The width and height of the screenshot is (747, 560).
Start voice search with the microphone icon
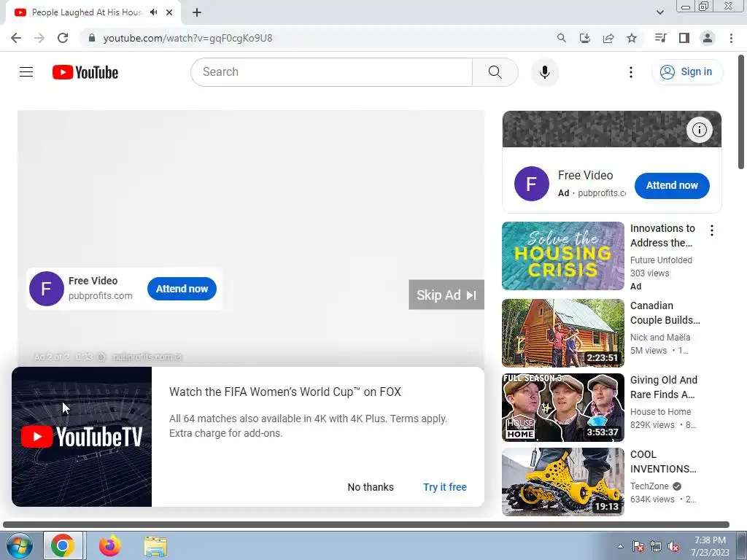(x=544, y=72)
